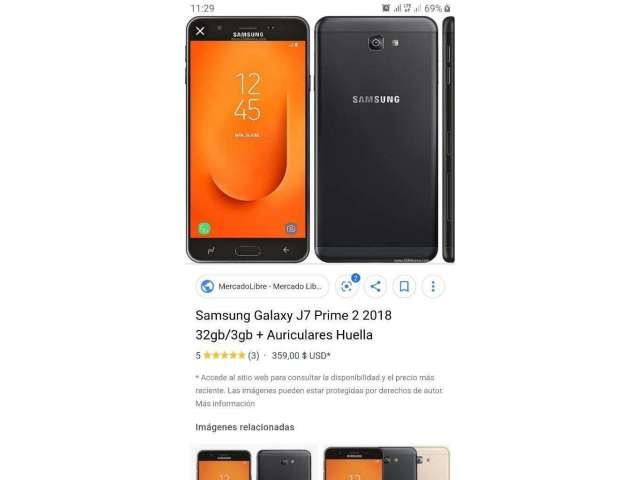The height and width of the screenshot is (480, 640).
Task: Tap the five-star rating row
Action: [224, 356]
